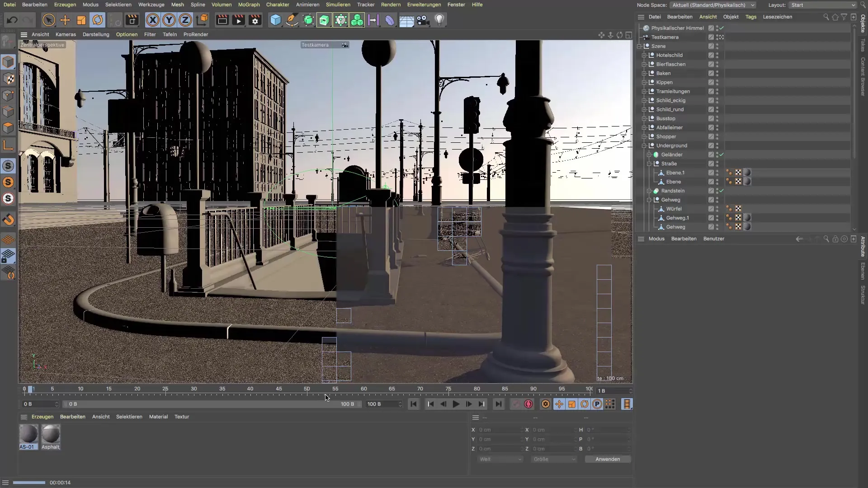Open the Node Space dropdown

(x=713, y=5)
